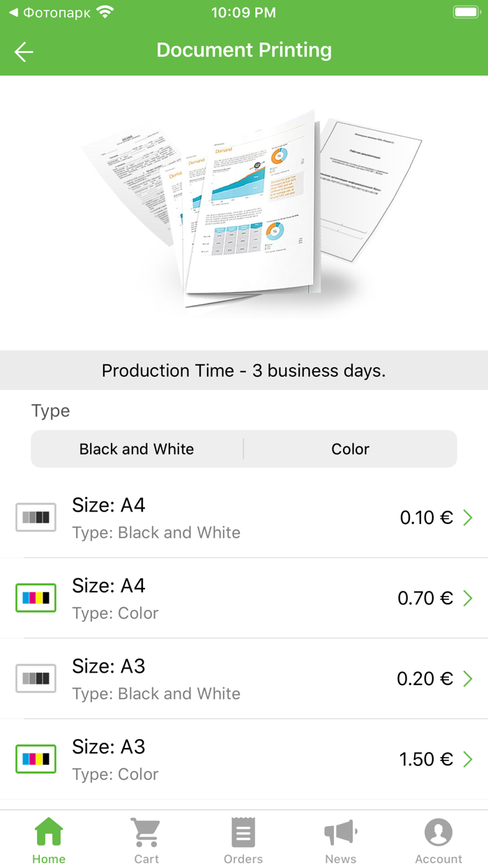Screen dimensions: 488x868
Task: Switch the Type selector to Color
Action: (349, 449)
